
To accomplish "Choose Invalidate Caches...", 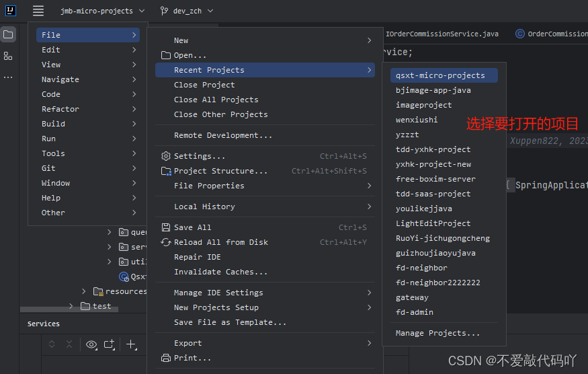I will 265,272.
